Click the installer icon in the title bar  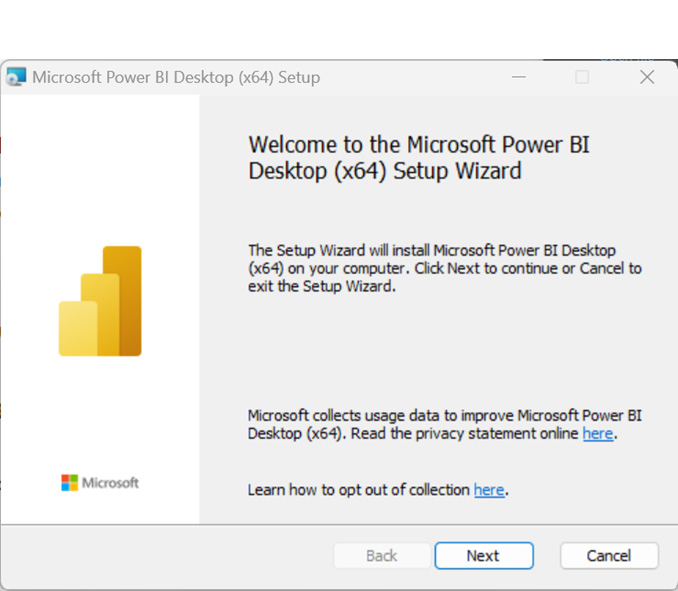pos(16,77)
